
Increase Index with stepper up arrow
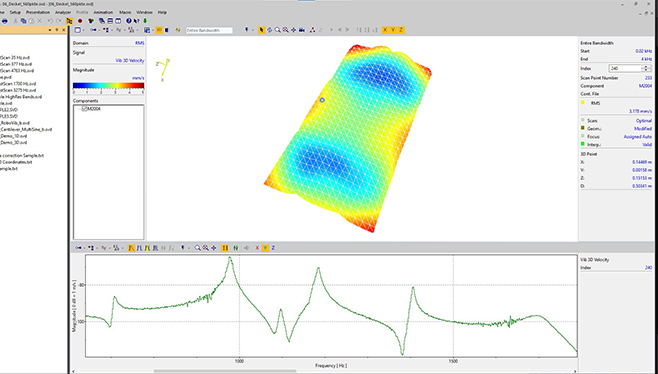(647, 67)
